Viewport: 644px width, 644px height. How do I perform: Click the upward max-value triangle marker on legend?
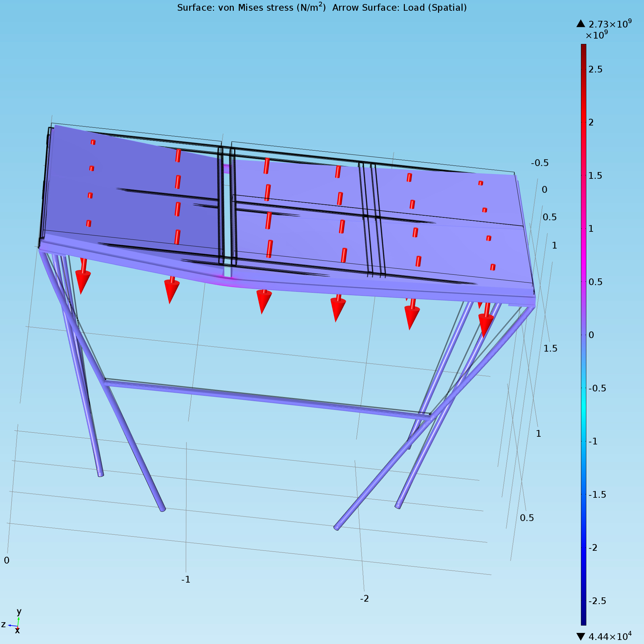point(581,24)
